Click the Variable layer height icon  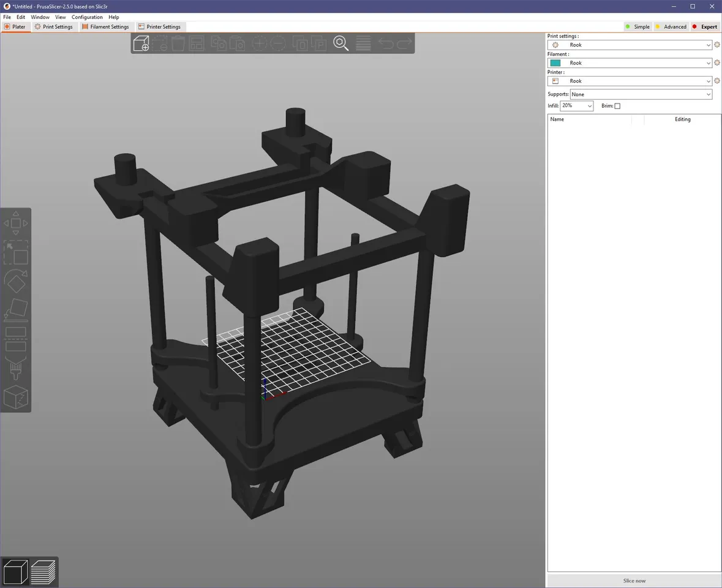click(x=363, y=43)
